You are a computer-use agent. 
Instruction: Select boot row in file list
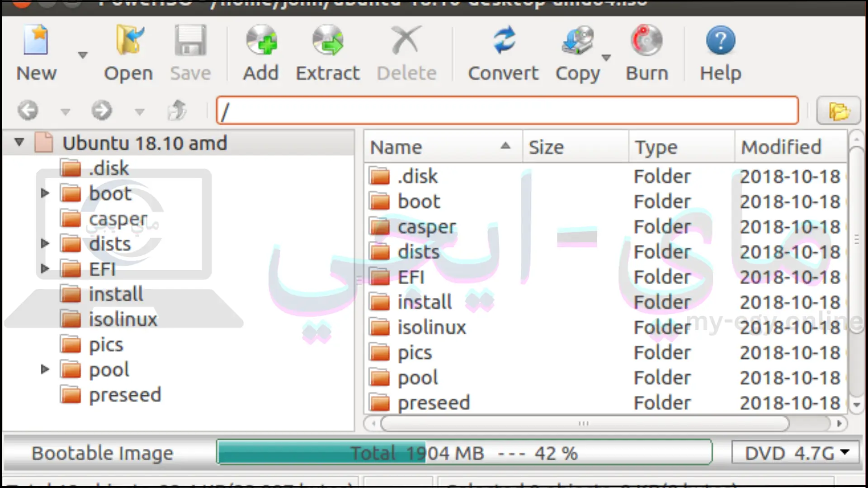(605, 202)
